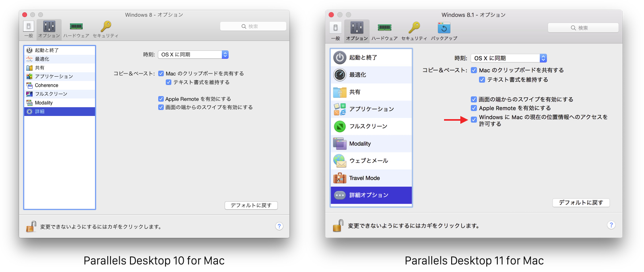The height and width of the screenshot is (272, 644).
Task: Toggle テキスト書式を維持する in Windows 8 window
Action: pos(169,82)
